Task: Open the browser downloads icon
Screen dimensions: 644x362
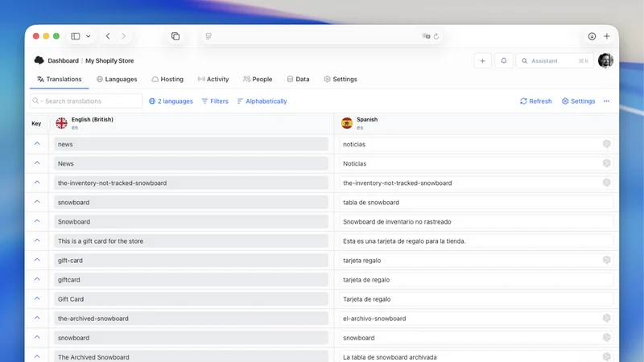Action: coord(592,36)
